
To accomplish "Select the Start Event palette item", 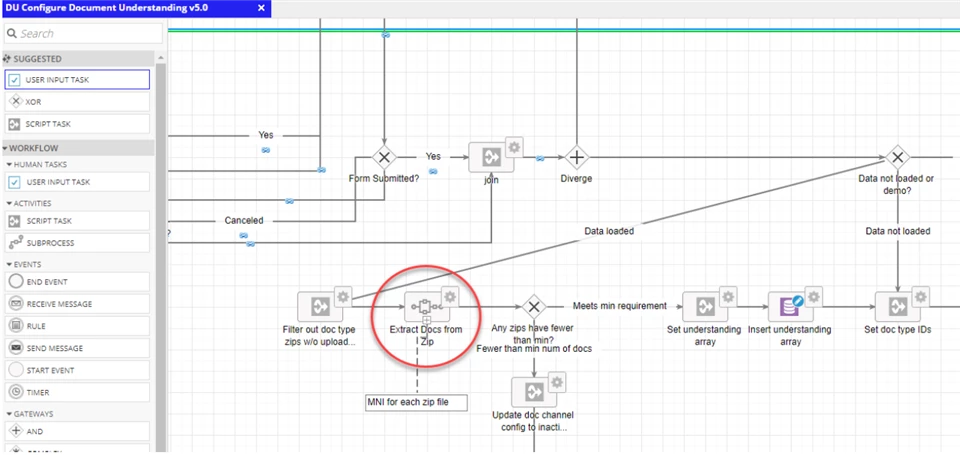I will [77, 370].
